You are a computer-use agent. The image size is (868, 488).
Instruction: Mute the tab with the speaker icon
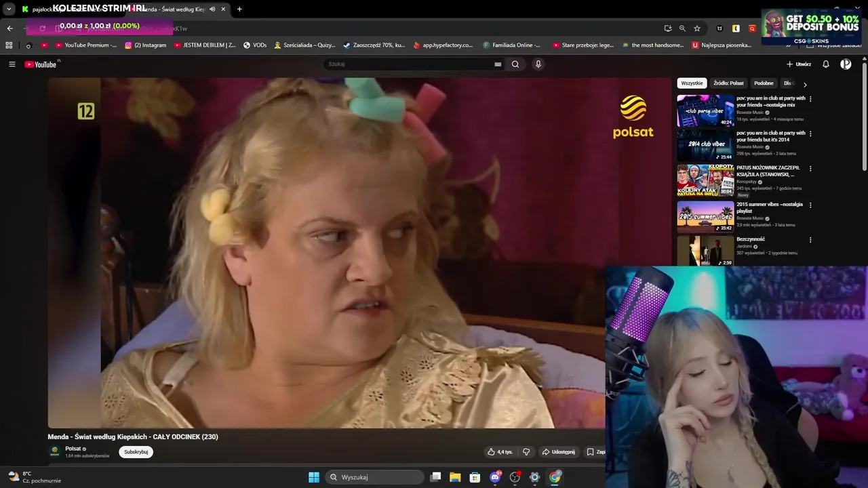212,9
